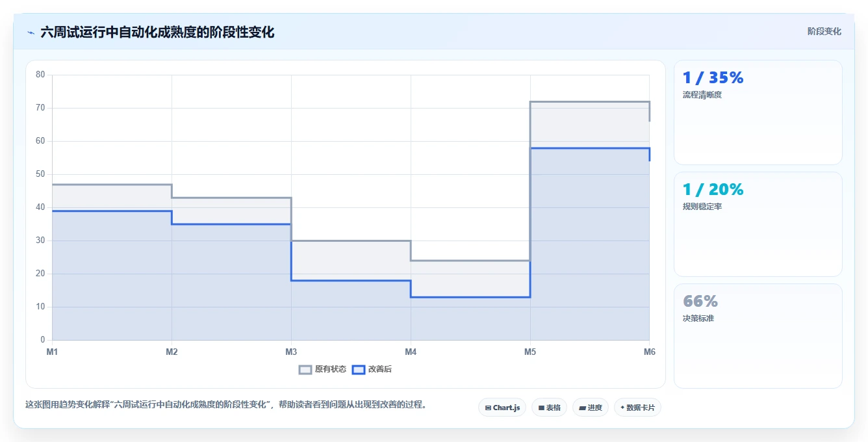This screenshot has width=868, height=442.
Task: Click the M6 x-axis label
Action: [x=650, y=352]
